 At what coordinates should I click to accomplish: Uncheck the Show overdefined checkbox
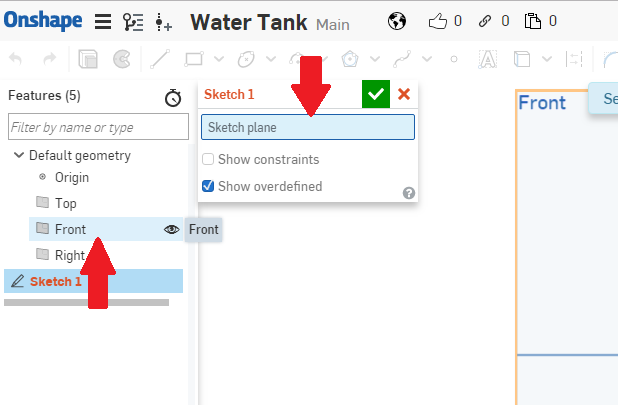pos(208,186)
